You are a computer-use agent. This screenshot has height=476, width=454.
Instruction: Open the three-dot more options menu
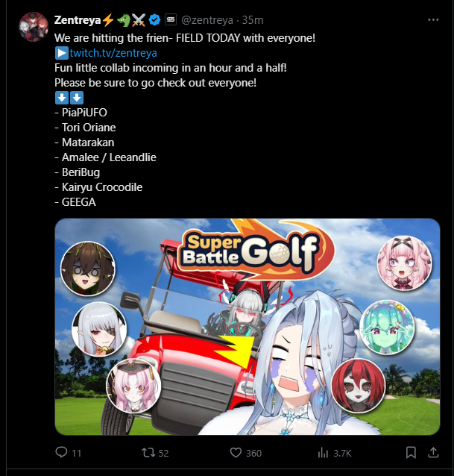pos(433,19)
